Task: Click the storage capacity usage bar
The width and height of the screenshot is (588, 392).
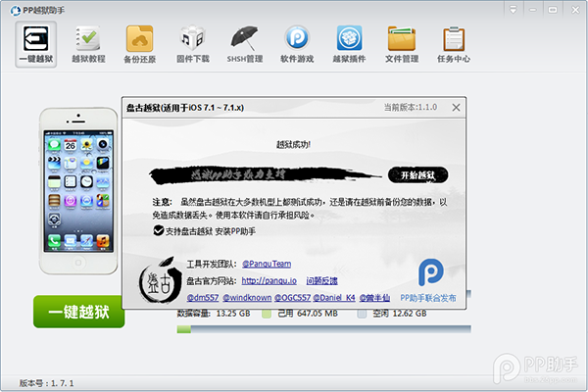Action: [x=324, y=329]
